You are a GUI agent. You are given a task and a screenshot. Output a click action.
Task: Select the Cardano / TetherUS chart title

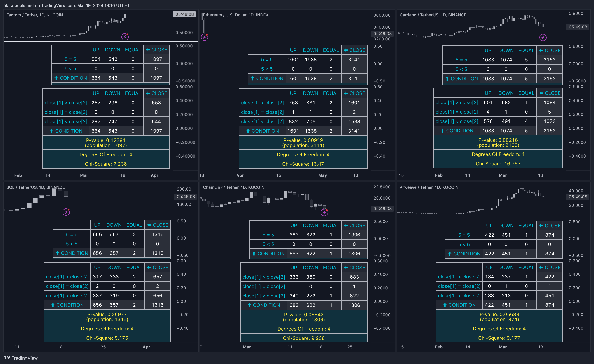click(x=433, y=15)
